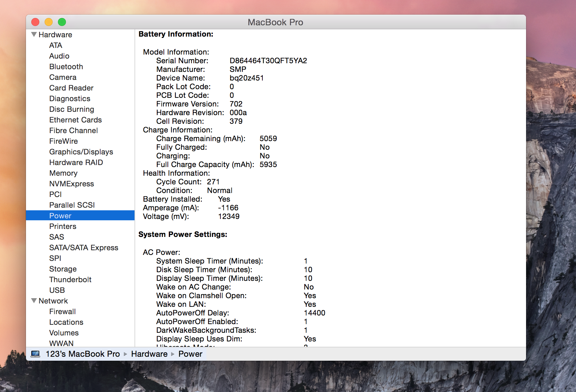Click the highlighted Power item
576x392 pixels.
[x=80, y=216]
